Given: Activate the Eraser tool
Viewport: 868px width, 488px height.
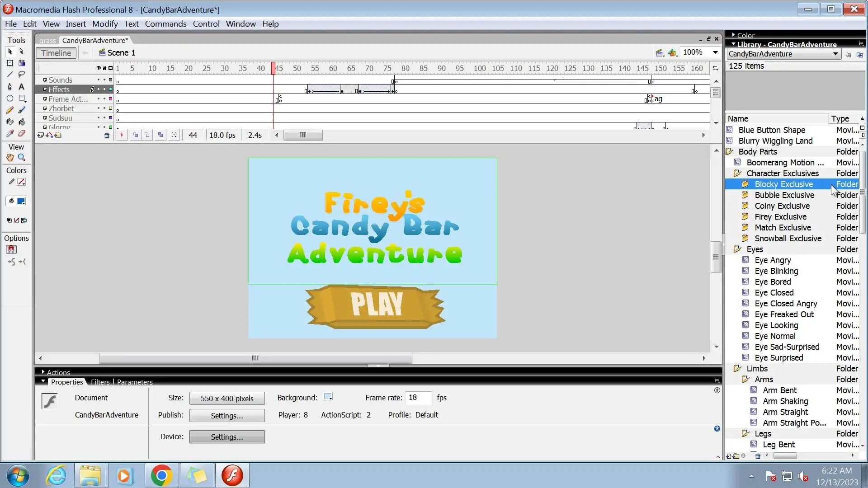Looking at the screenshot, I should tap(21, 134).
